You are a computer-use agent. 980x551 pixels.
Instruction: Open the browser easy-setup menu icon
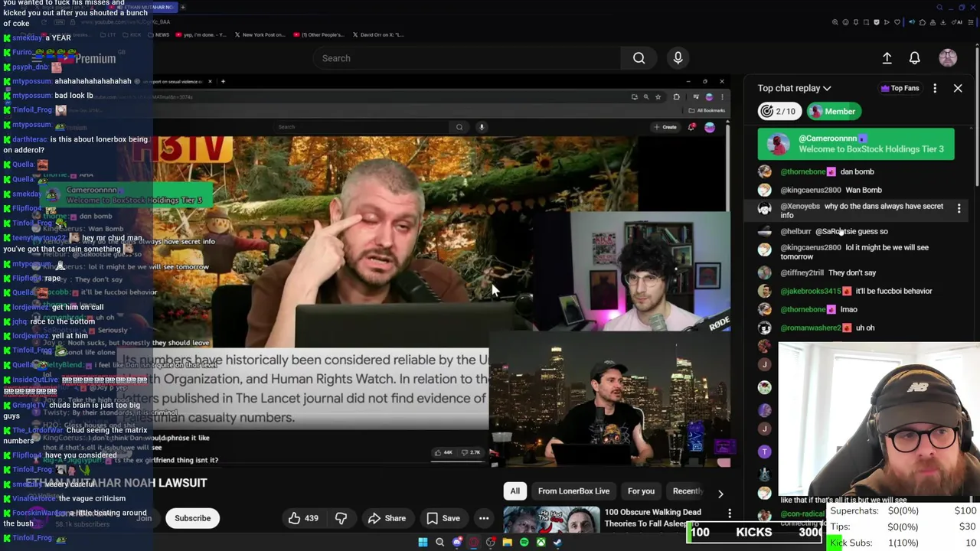(970, 22)
